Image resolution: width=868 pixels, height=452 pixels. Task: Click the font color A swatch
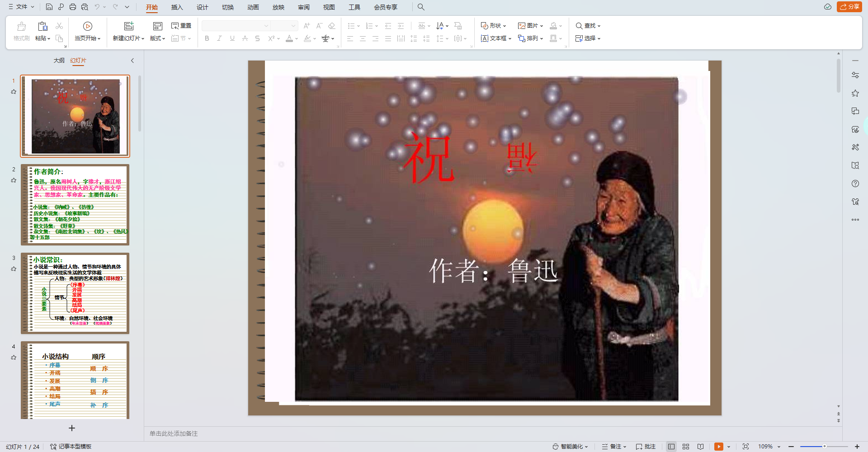point(289,38)
